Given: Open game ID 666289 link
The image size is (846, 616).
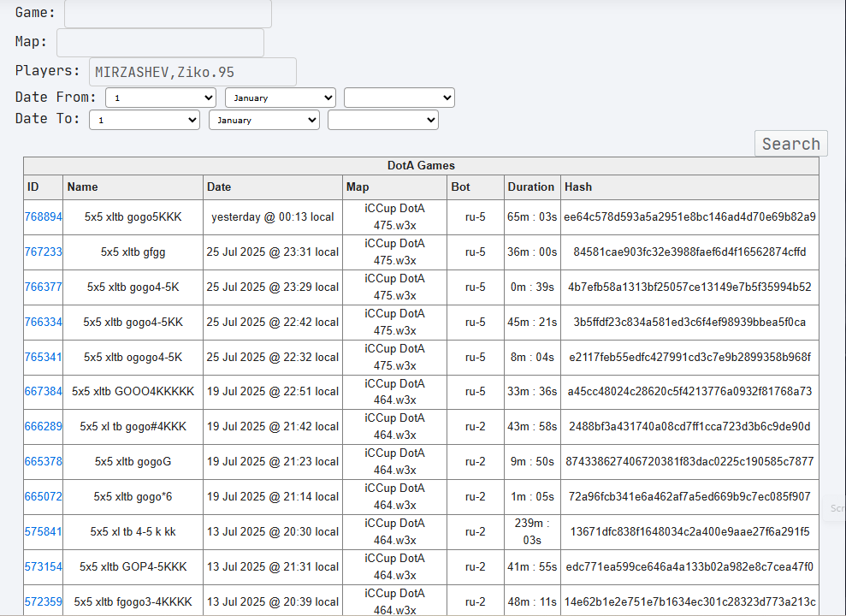Looking at the screenshot, I should click(43, 427).
